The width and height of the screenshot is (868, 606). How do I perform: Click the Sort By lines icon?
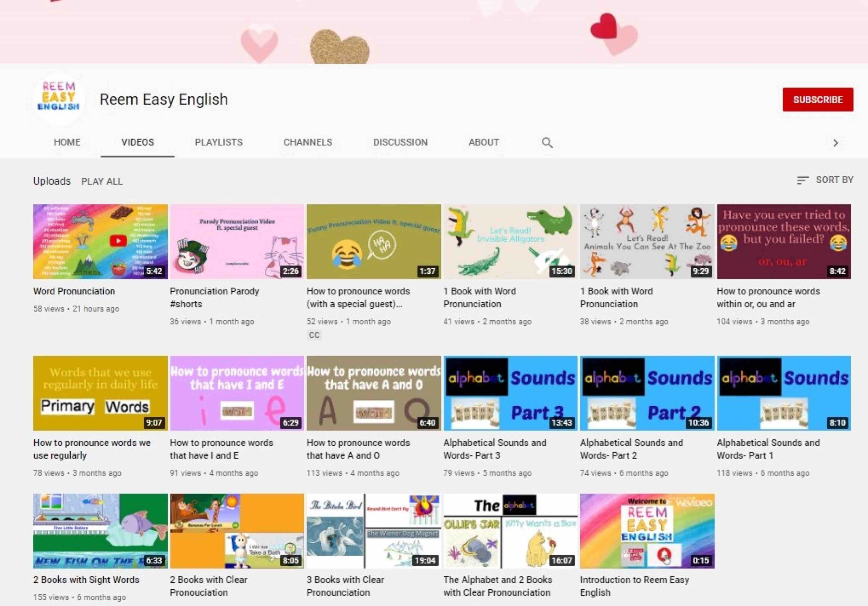pyautogui.click(x=802, y=180)
